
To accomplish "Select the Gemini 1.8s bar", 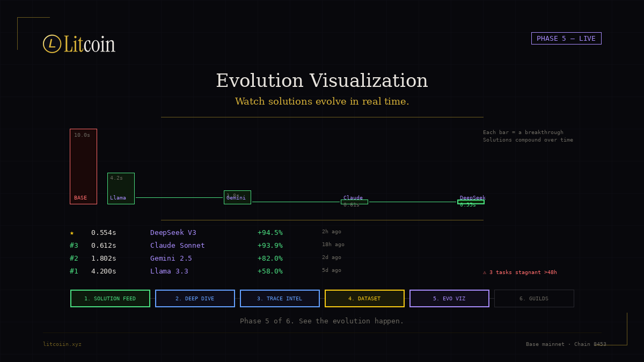I will [x=237, y=197].
